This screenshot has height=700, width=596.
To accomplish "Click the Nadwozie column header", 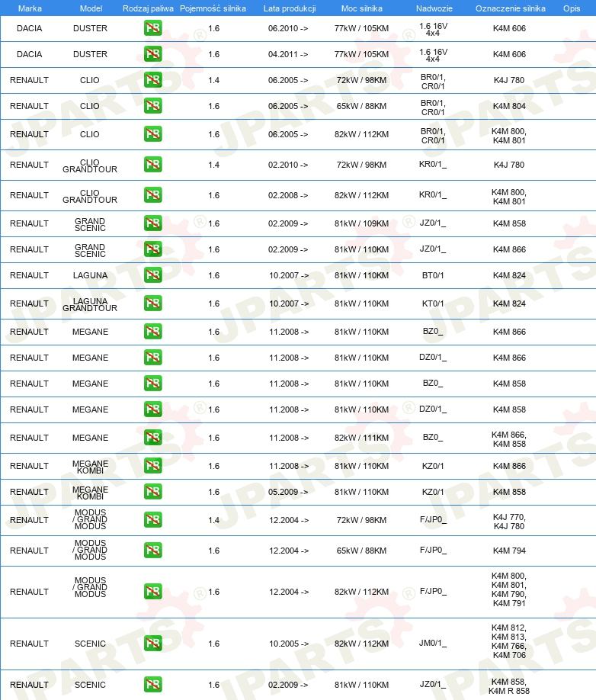I will tap(434, 8).
